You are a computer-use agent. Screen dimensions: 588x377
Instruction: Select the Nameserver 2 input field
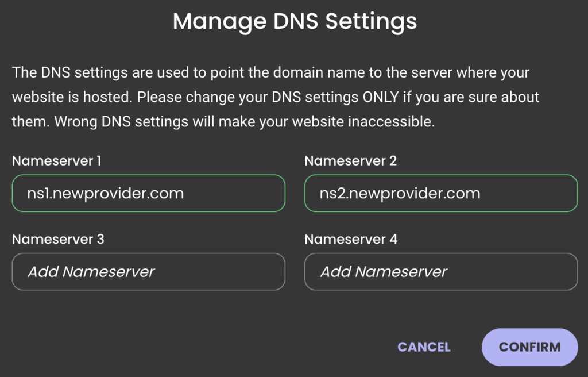(440, 193)
